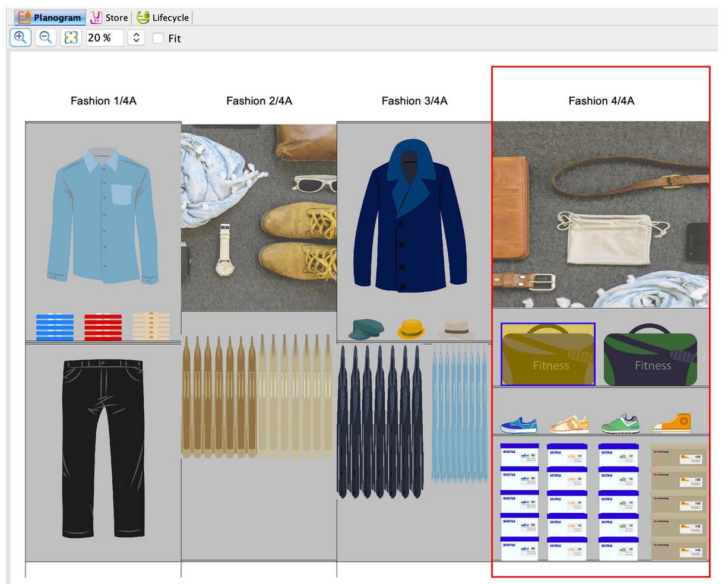Select the Fashion 4/4A bay label
Image resolution: width=728 pixels, height=584 pixels.
(601, 101)
